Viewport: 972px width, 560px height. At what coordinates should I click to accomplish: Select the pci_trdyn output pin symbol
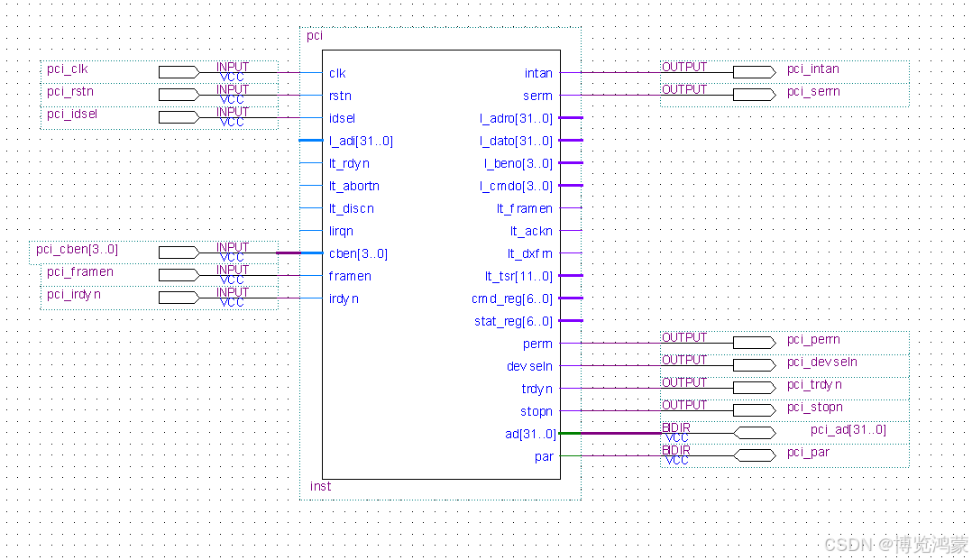pos(755,389)
